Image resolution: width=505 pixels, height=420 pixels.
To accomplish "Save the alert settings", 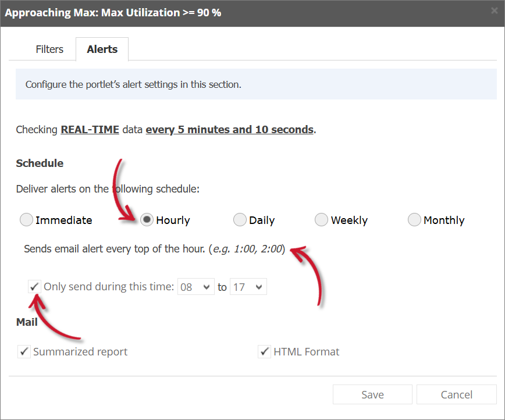I will pyautogui.click(x=372, y=394).
